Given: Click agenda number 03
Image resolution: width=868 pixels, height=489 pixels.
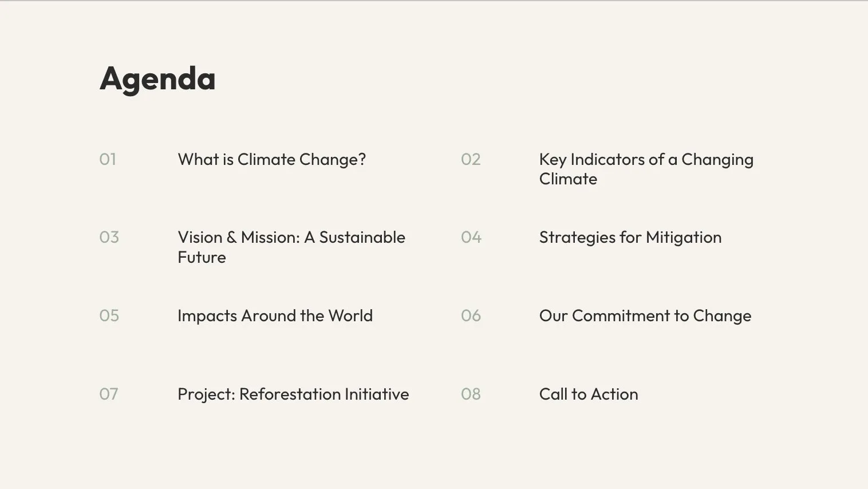Looking at the screenshot, I should coord(109,237).
